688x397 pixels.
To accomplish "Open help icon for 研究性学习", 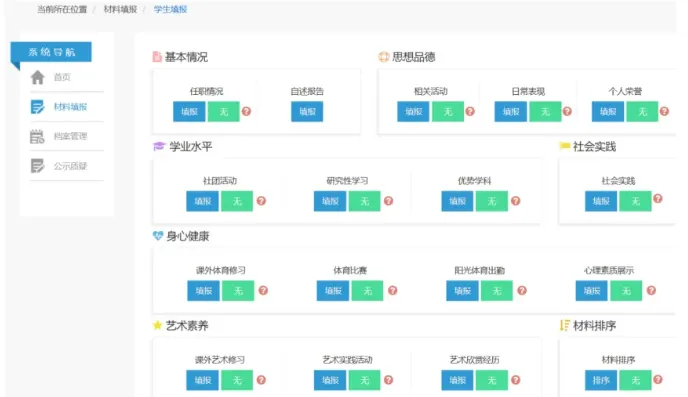I will point(388,201).
